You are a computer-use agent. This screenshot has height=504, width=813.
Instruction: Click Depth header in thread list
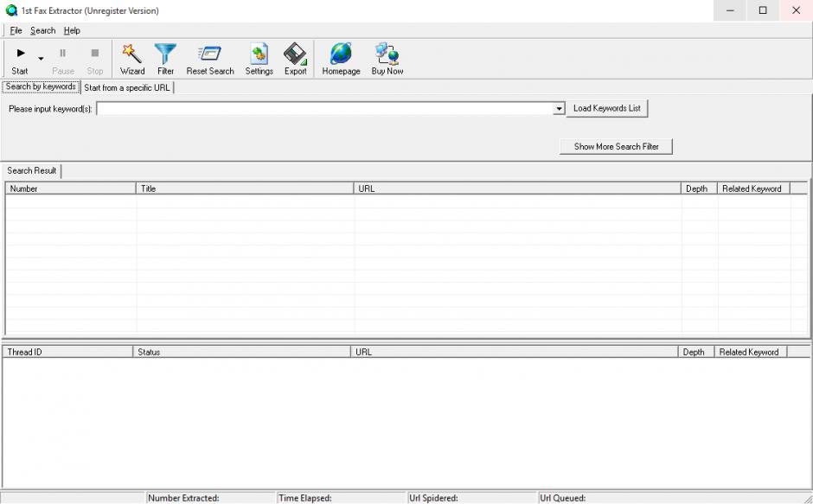[x=696, y=352]
